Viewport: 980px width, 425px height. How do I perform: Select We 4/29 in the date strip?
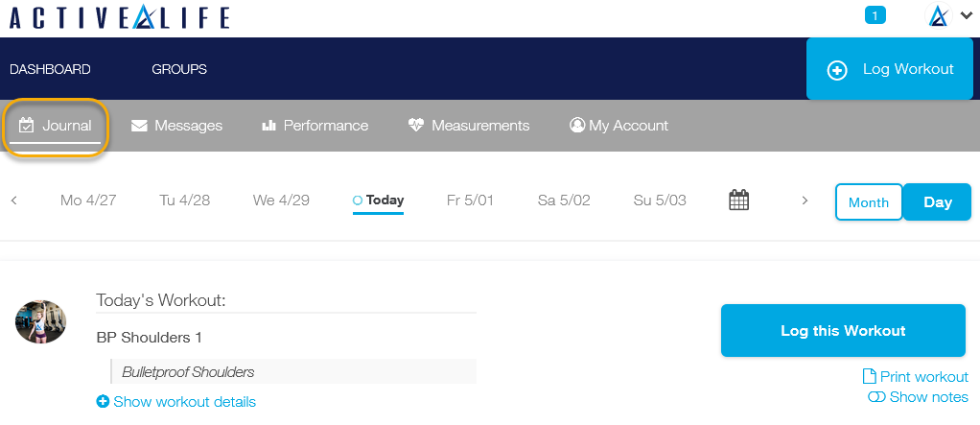coord(281,201)
